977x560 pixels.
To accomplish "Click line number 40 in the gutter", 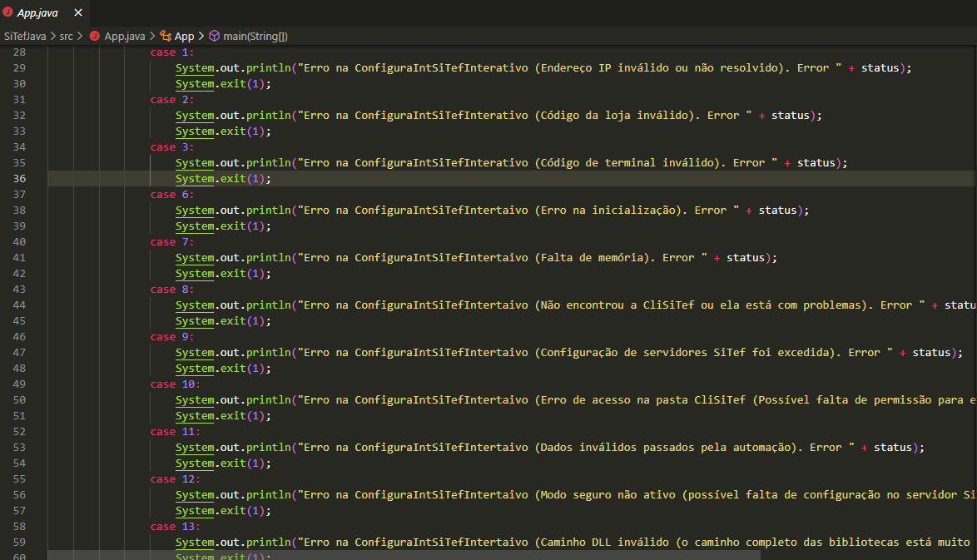I will pyautogui.click(x=19, y=241).
